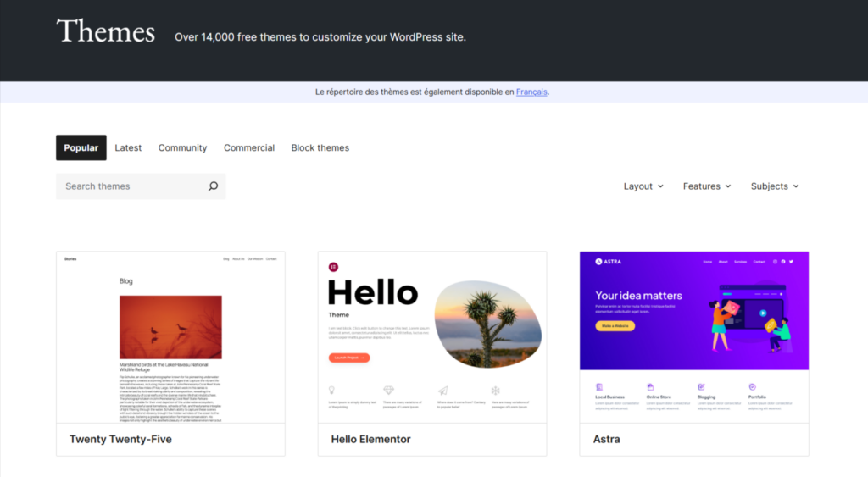Open the Twenty Twenty-Five theme title
This screenshot has height=477, width=868.
pos(120,439)
